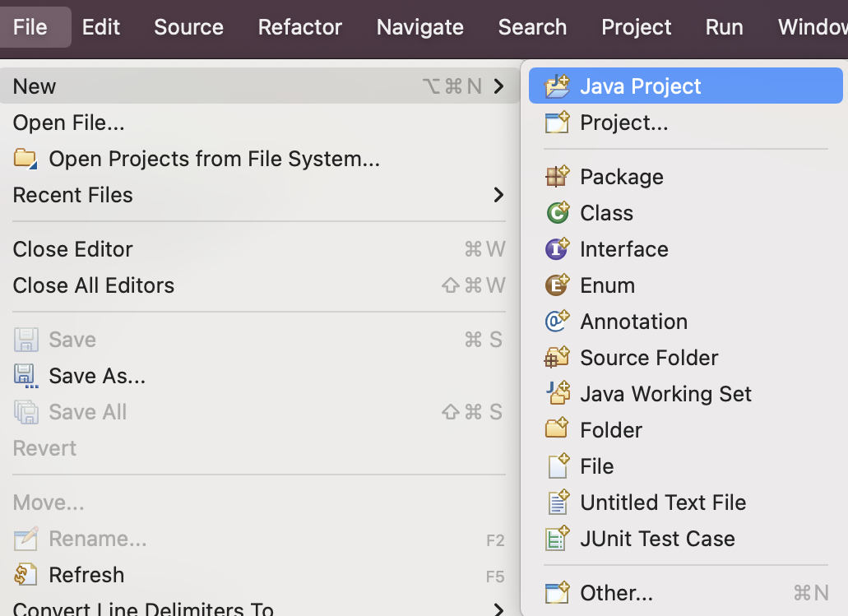Click Save As... menu item
The image size is (848, 616).
coord(96,376)
